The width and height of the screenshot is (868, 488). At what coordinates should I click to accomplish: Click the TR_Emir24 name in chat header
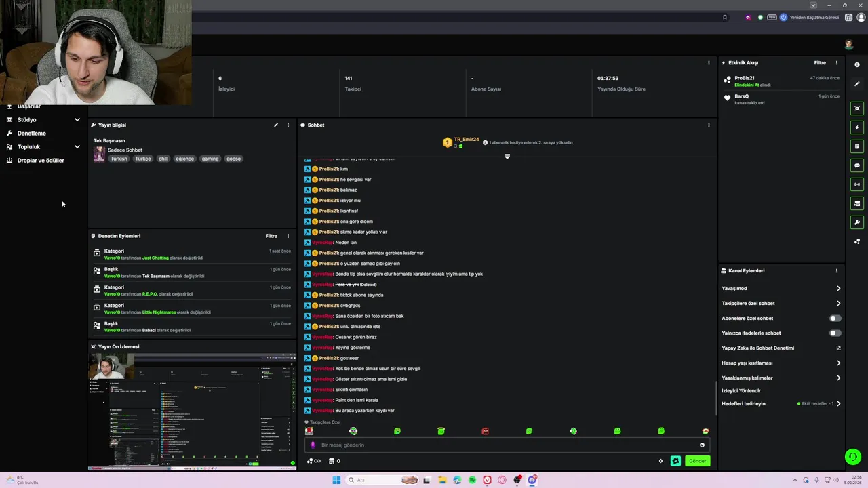[467, 140]
